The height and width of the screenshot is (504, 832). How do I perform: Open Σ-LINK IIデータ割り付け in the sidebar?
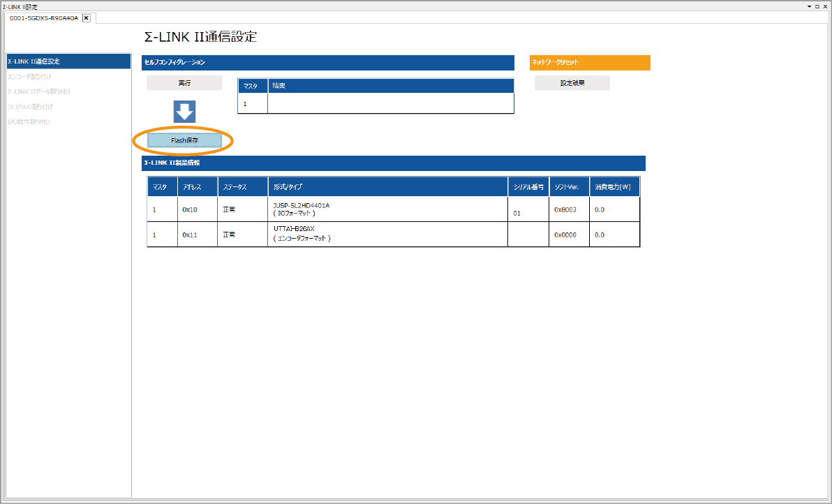click(x=39, y=91)
